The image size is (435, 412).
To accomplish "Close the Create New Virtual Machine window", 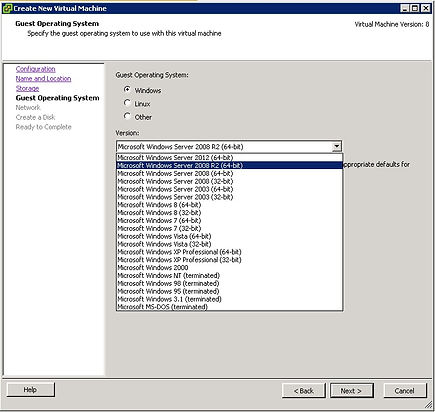I will click(x=426, y=8).
